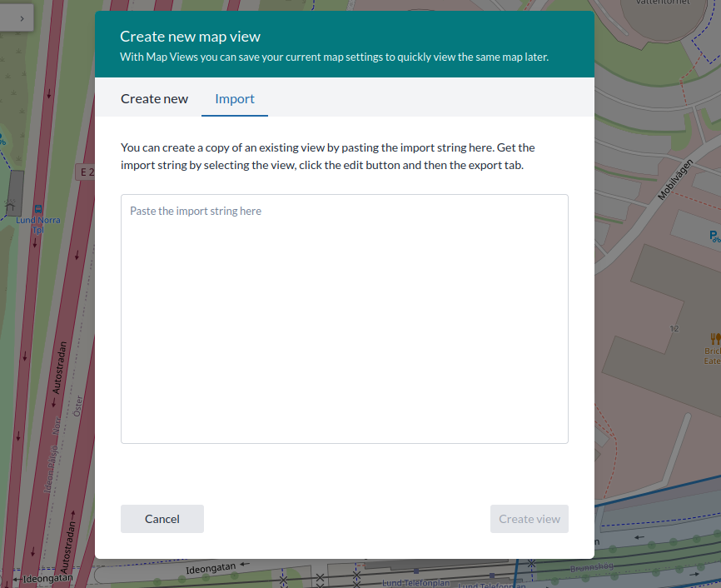The image size is (721, 588).
Task: Click the Lund Norra Tpl bus stop icon
Action: tap(38, 209)
